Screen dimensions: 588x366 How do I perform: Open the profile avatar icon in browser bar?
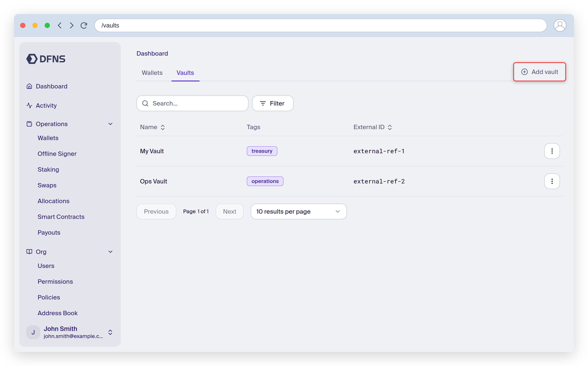coord(560,25)
